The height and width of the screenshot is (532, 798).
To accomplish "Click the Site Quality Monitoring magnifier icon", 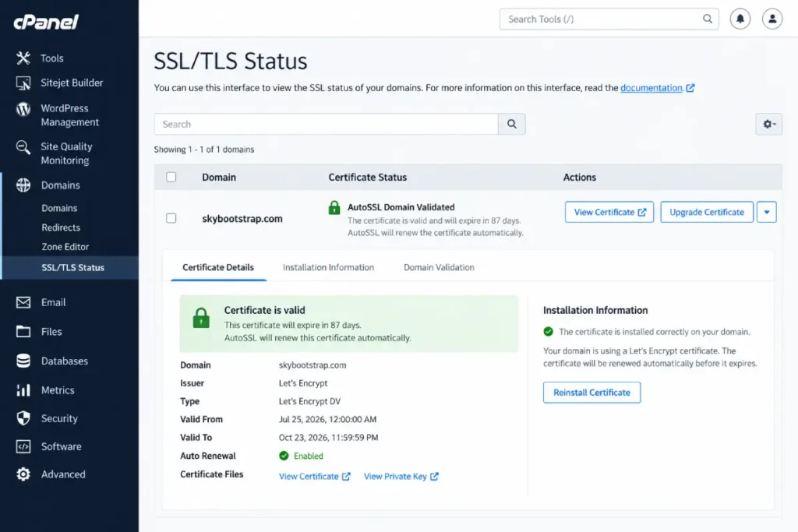I will pyautogui.click(x=23, y=147).
